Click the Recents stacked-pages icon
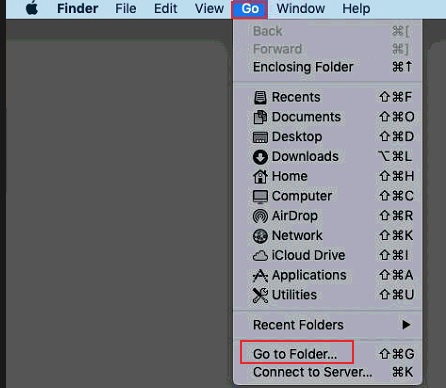The image size is (446, 388). (x=260, y=97)
